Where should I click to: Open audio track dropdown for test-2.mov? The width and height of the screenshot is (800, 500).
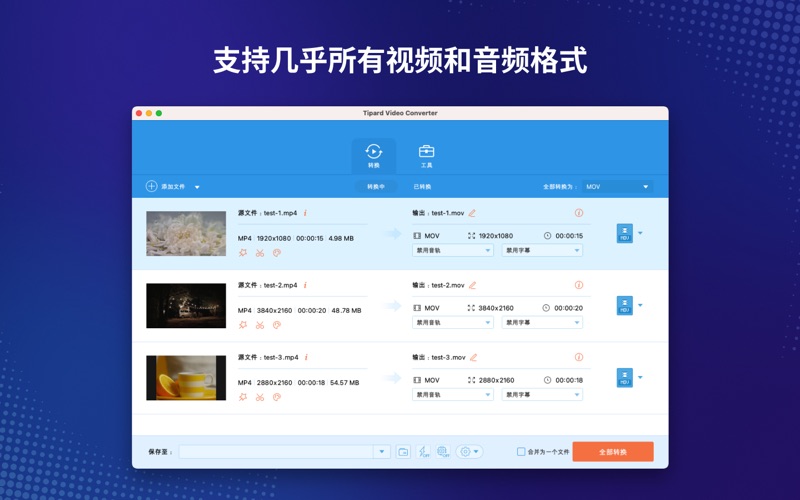tap(453, 322)
